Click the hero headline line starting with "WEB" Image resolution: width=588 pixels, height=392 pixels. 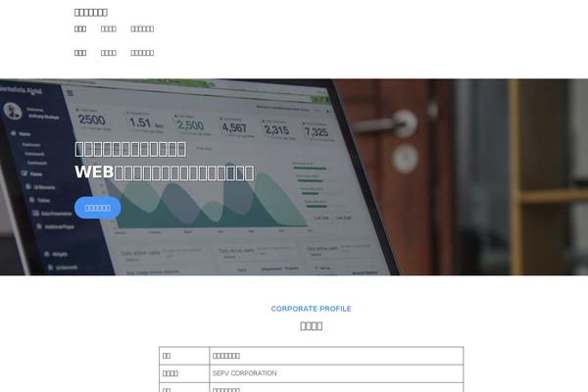click(165, 172)
